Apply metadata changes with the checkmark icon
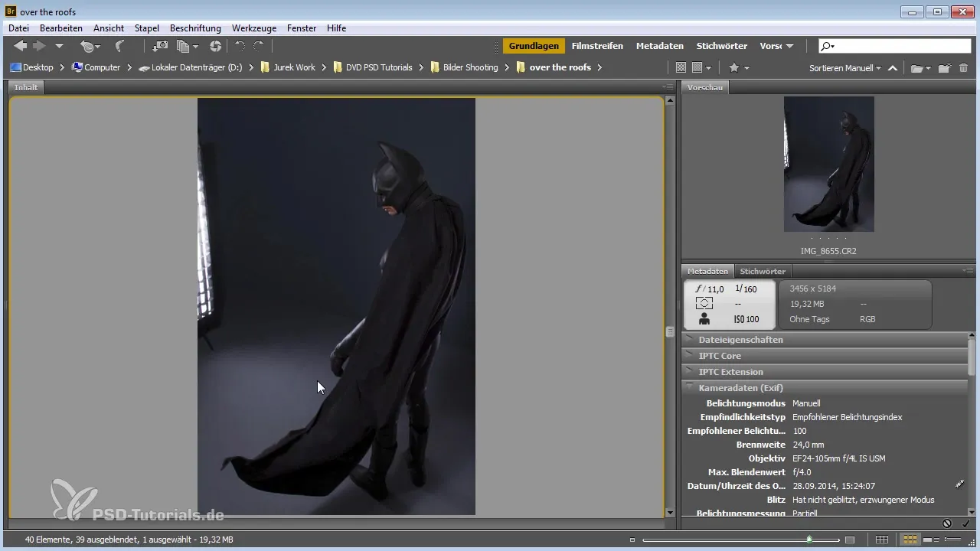980x551 pixels. pyautogui.click(x=965, y=523)
